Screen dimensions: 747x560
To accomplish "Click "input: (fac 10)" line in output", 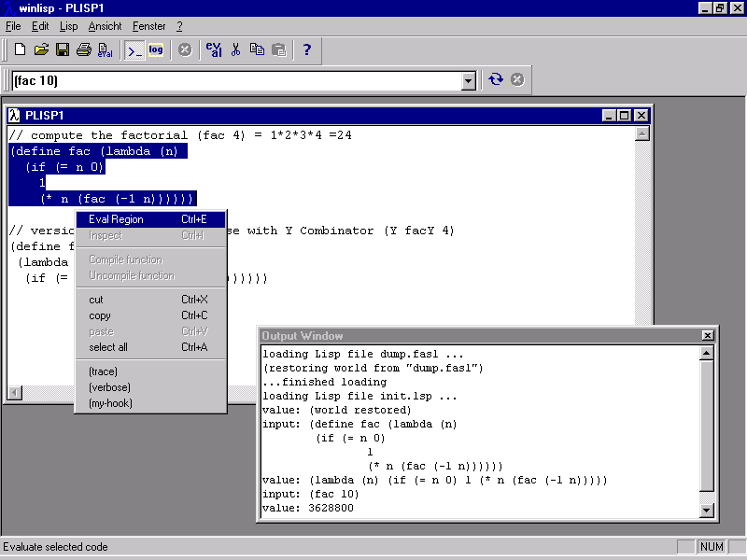I will (310, 494).
